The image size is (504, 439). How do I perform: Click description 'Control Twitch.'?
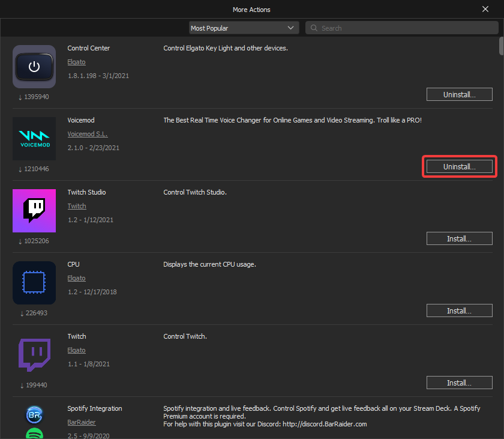pos(185,336)
